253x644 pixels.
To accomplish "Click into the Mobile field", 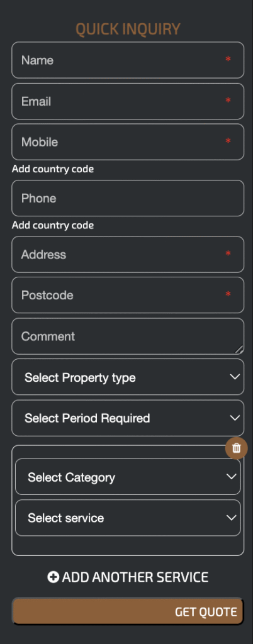I will pyautogui.click(x=128, y=142).
